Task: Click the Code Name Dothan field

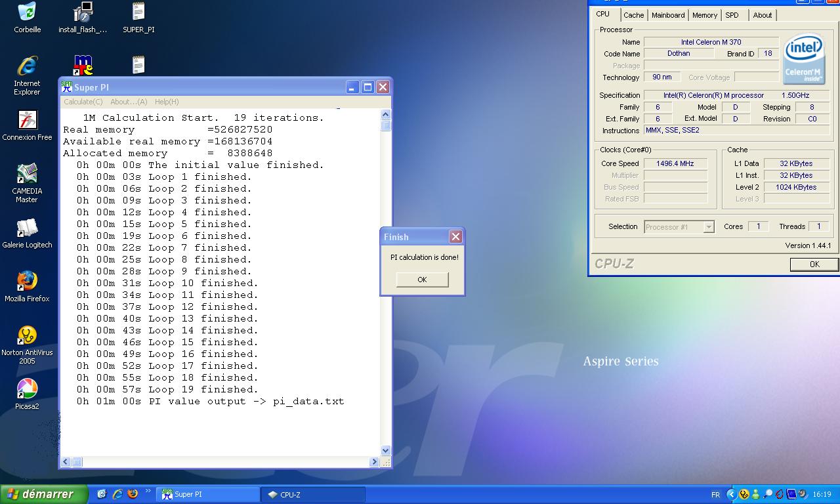Action: click(679, 54)
